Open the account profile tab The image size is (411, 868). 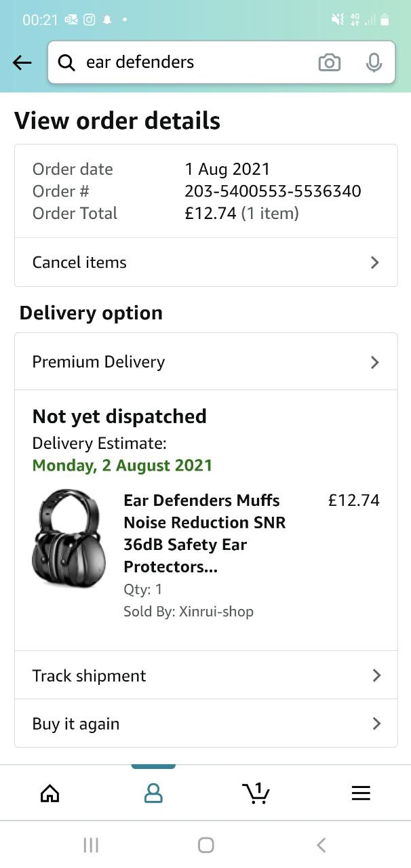153,793
